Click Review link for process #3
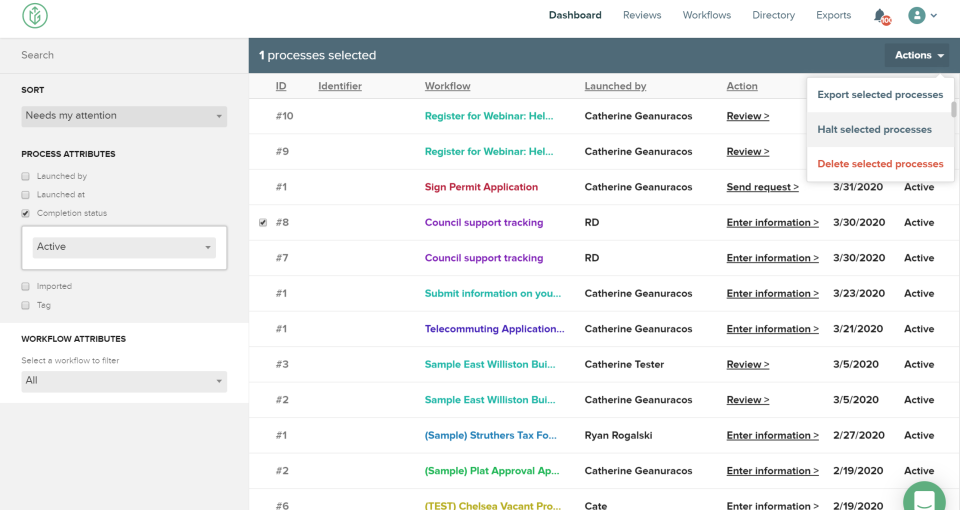Screen dimensions: 960x510 pos(748,365)
